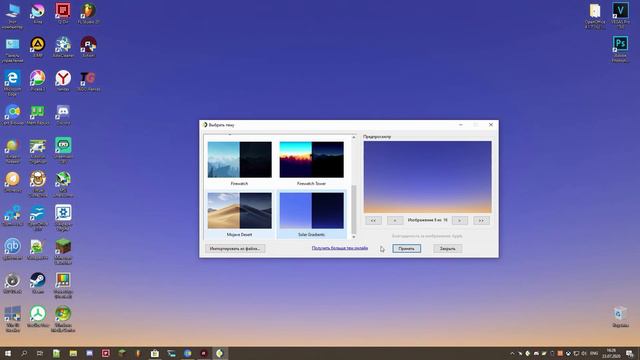Viewport: 640px width, 360px height.
Task: Open the notification center in system tray
Action: coord(630,353)
